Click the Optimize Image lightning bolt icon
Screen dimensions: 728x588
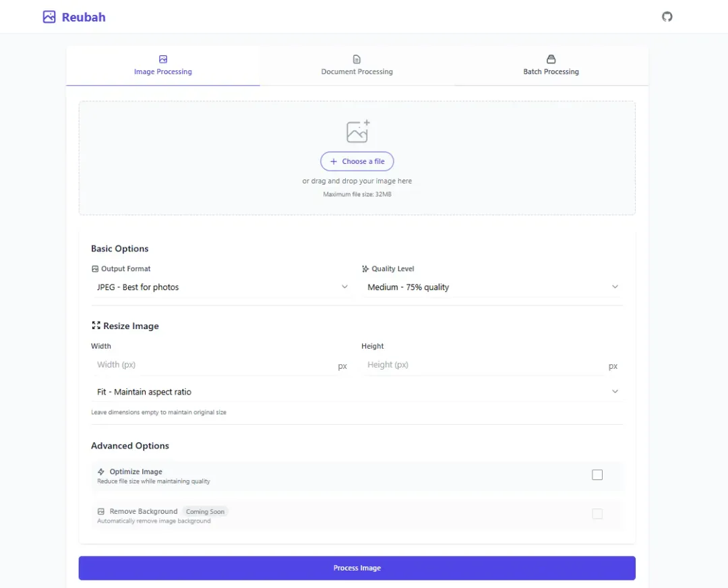[x=100, y=471]
